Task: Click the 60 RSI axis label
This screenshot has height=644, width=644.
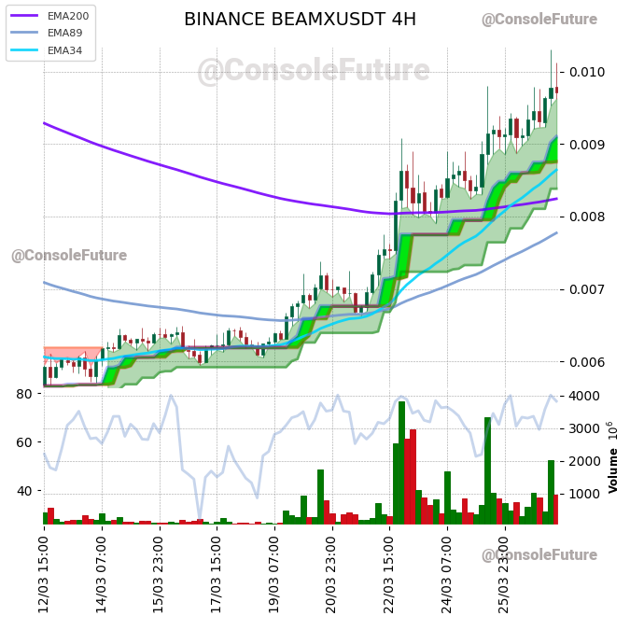Action: tap(24, 442)
